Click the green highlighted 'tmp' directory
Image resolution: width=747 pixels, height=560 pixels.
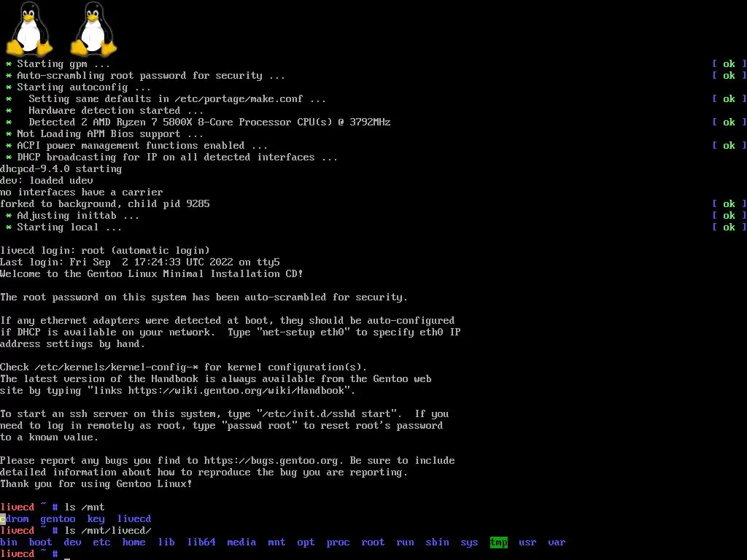499,542
